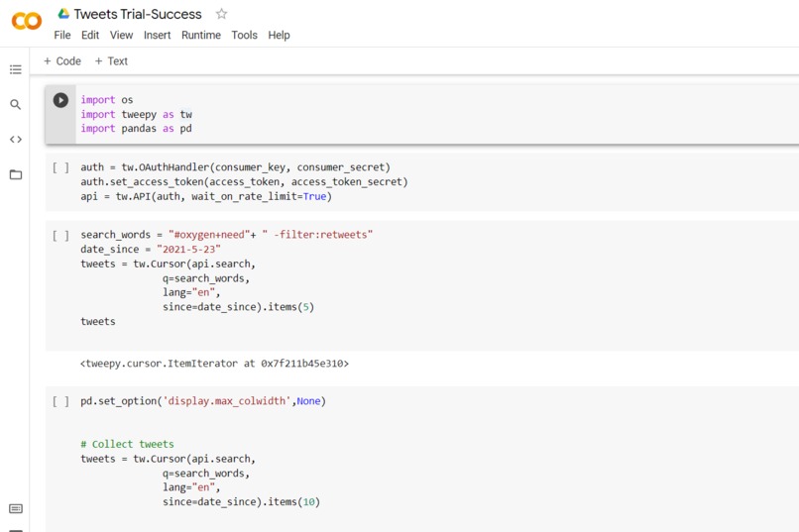
Task: Open the Edit menu
Action: 90,35
